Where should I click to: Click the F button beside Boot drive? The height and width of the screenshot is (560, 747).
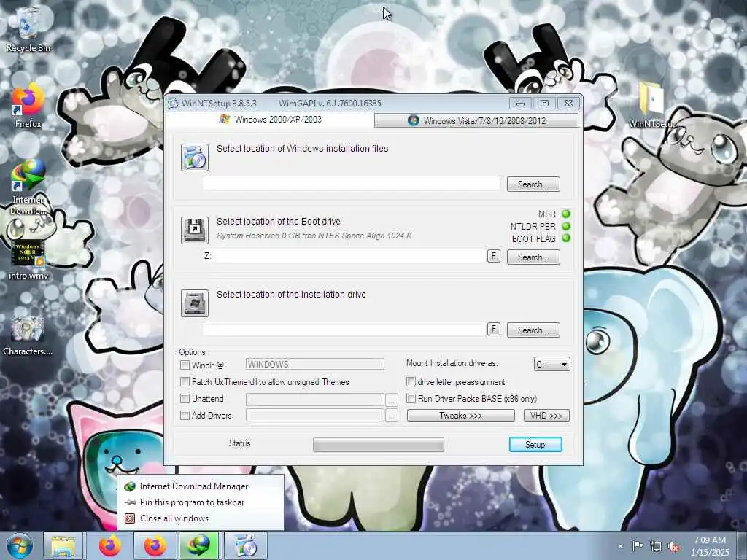click(494, 256)
